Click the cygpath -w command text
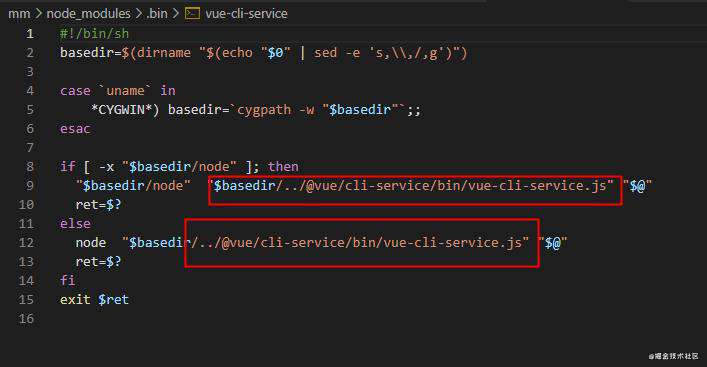 tap(276, 110)
